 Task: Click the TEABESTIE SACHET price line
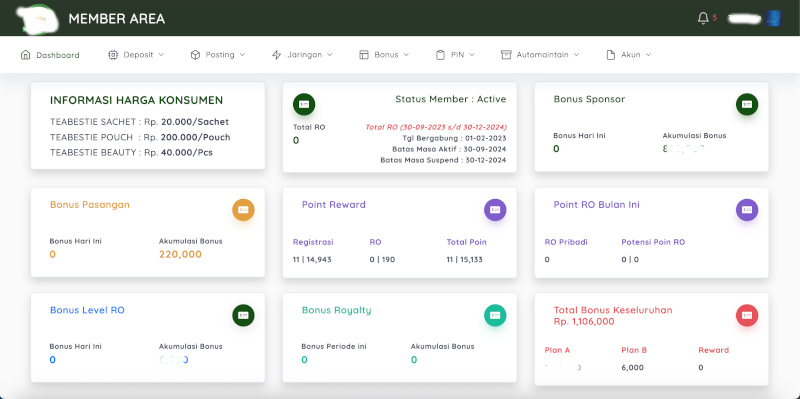click(x=139, y=122)
